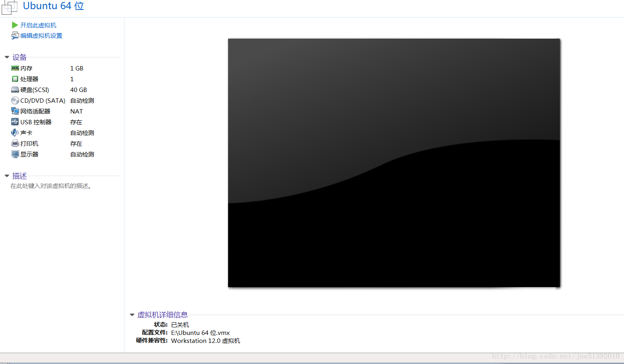Click the 配置文件 label
The image size is (624, 364).
[x=155, y=333]
